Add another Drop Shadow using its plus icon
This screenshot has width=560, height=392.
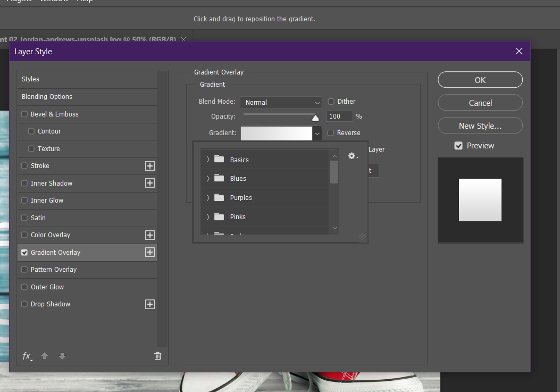pyautogui.click(x=149, y=304)
